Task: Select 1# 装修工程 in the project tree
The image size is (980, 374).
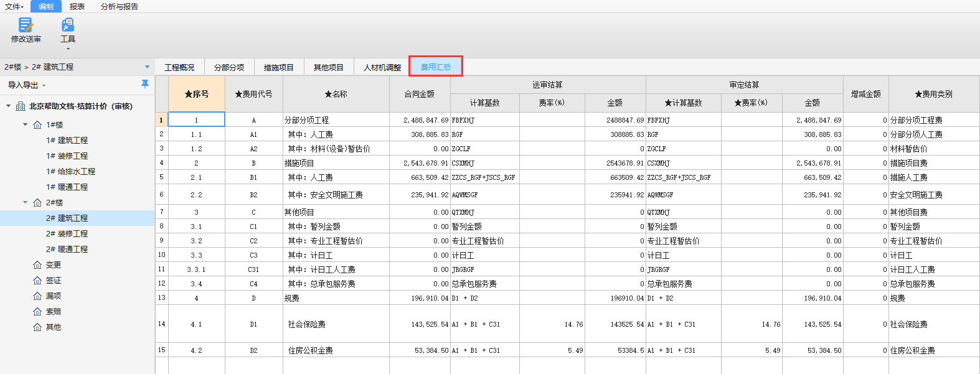Action: 67,156
